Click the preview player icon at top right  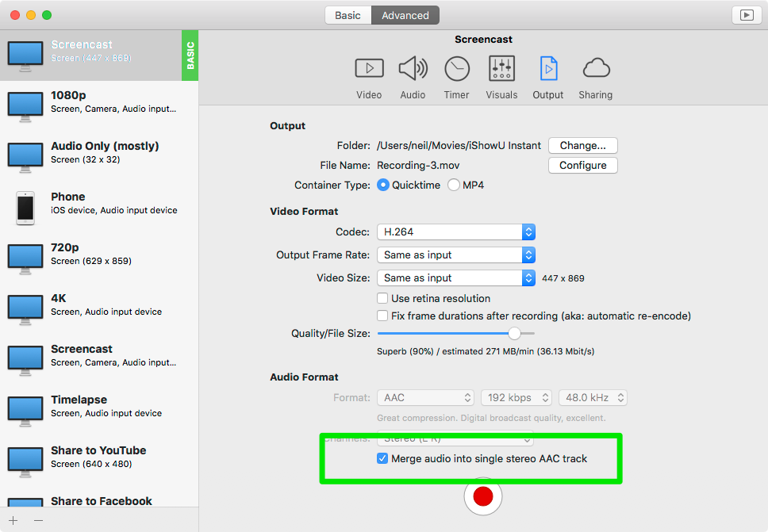tap(746, 15)
